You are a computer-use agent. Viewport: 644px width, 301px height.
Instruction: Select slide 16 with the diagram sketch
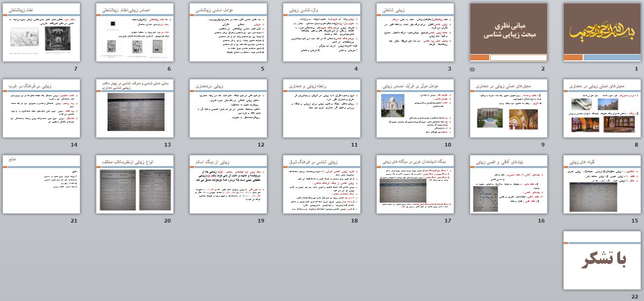click(509, 184)
